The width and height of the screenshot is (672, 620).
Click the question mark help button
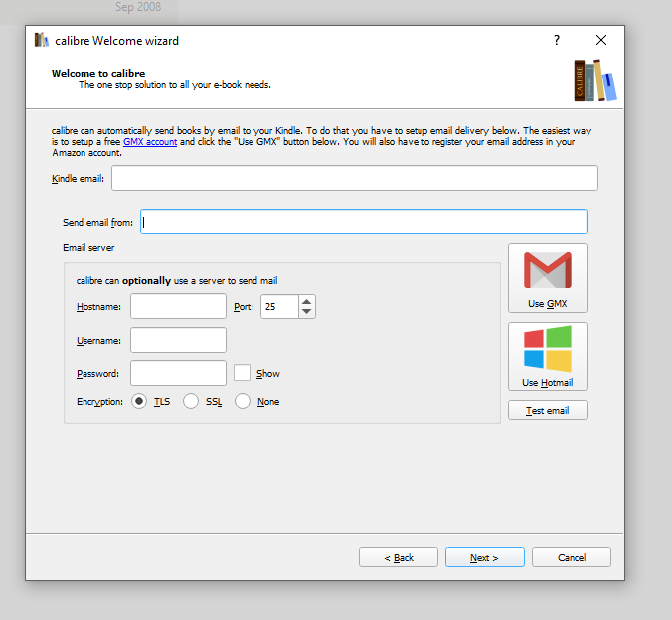point(557,41)
